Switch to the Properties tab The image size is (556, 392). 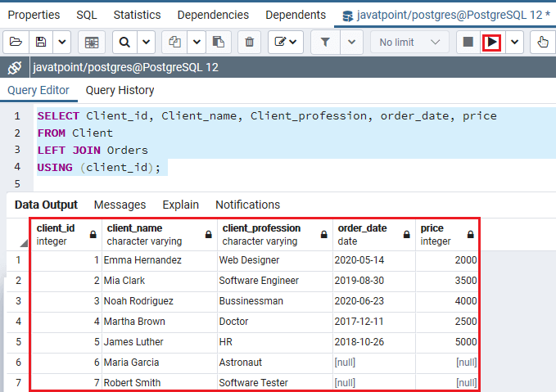pos(34,15)
